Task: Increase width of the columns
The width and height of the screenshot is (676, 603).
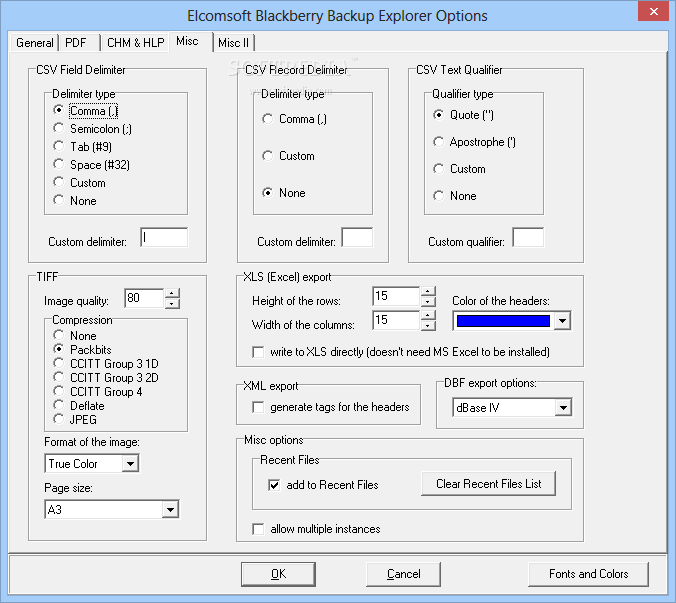Action: pos(428,316)
